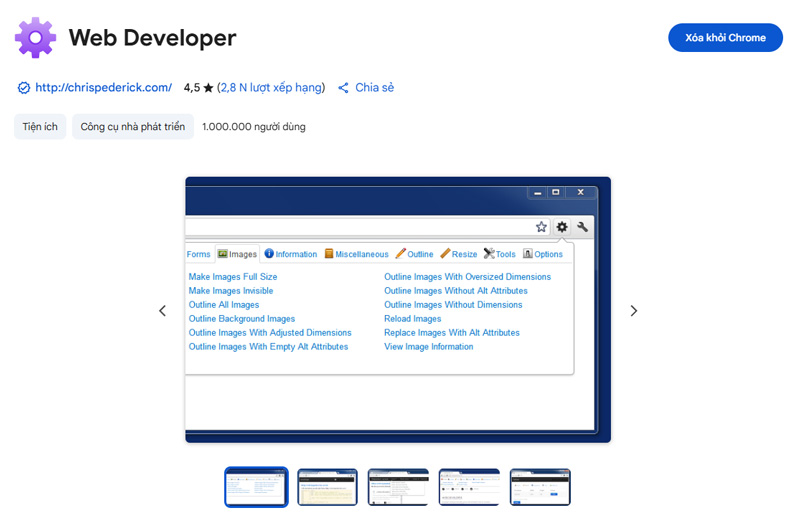Click Outline All Images
The height and width of the screenshot is (532, 800).
click(223, 305)
